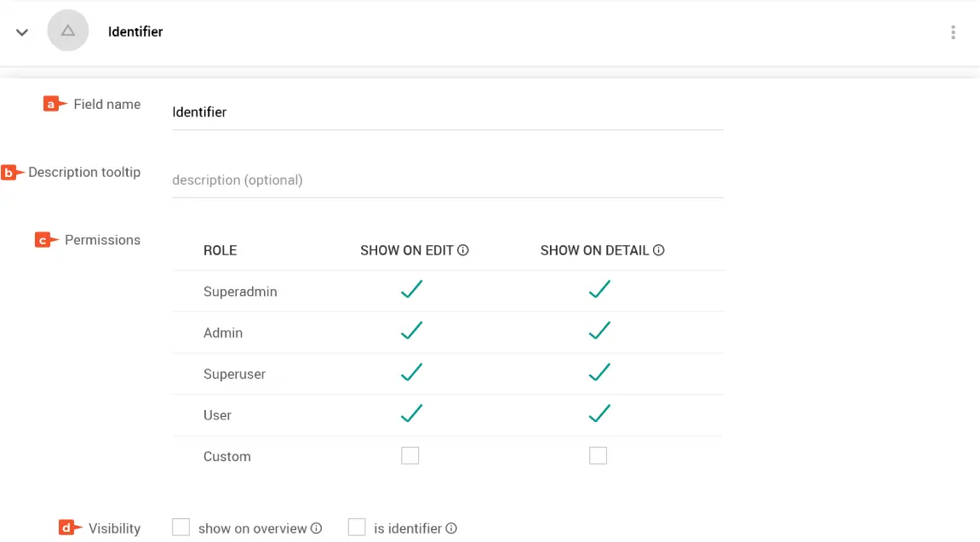
Task: Collapse the Identifier field section
Action: tap(22, 32)
